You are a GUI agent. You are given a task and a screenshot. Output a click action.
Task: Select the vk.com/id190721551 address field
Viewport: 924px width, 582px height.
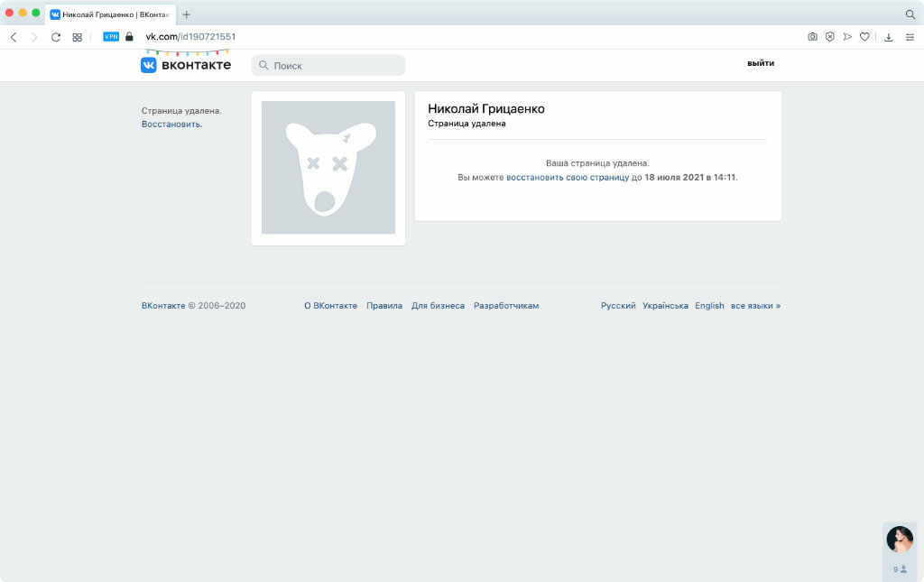coord(190,36)
